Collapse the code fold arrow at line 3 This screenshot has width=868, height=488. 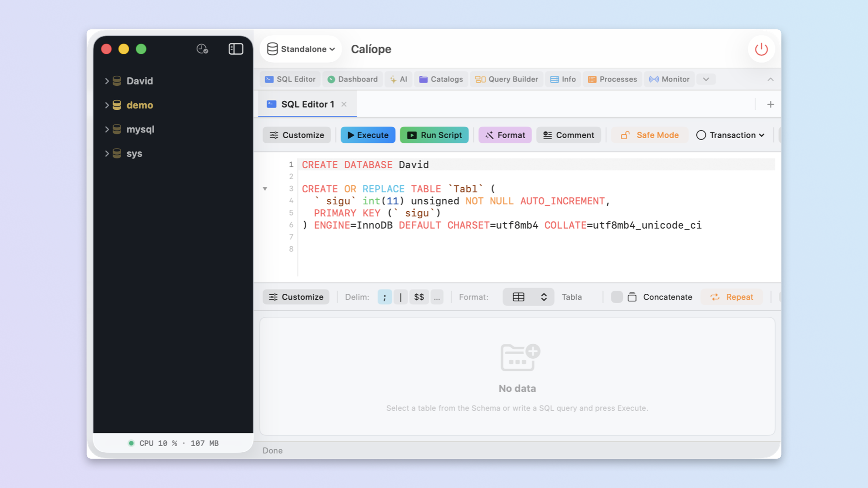pos(265,189)
